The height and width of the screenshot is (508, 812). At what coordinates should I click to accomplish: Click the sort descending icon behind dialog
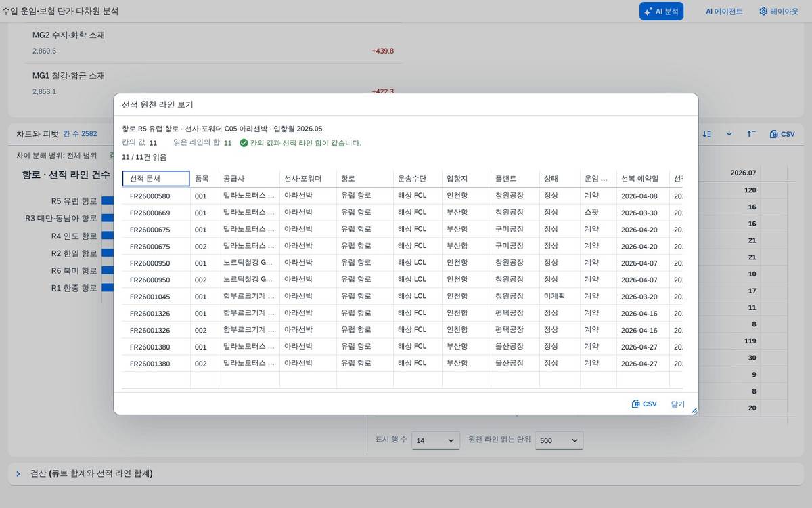pos(706,134)
